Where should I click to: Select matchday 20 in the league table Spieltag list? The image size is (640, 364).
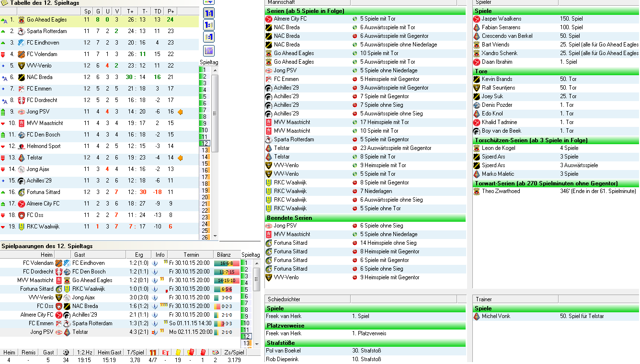[205, 197]
